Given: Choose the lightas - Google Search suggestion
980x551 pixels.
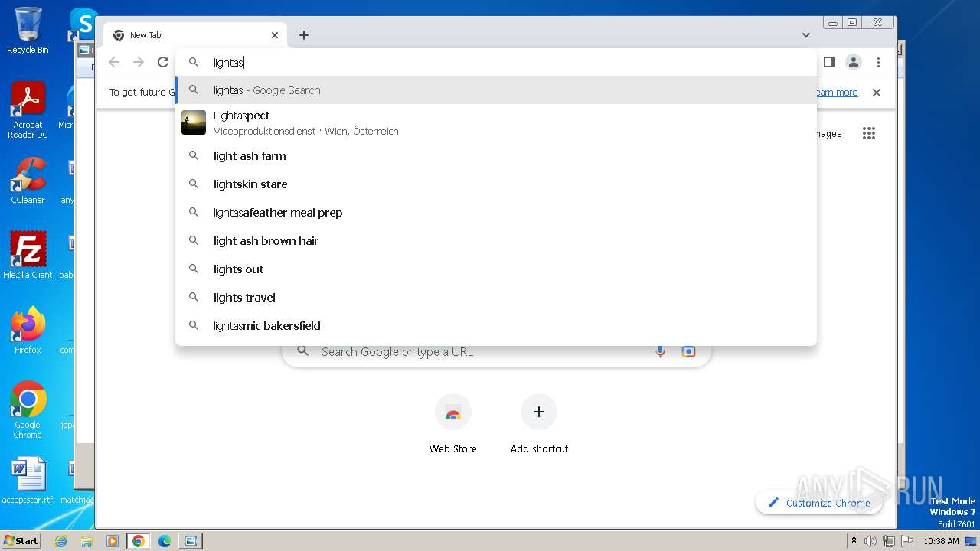Looking at the screenshot, I should pos(496,90).
